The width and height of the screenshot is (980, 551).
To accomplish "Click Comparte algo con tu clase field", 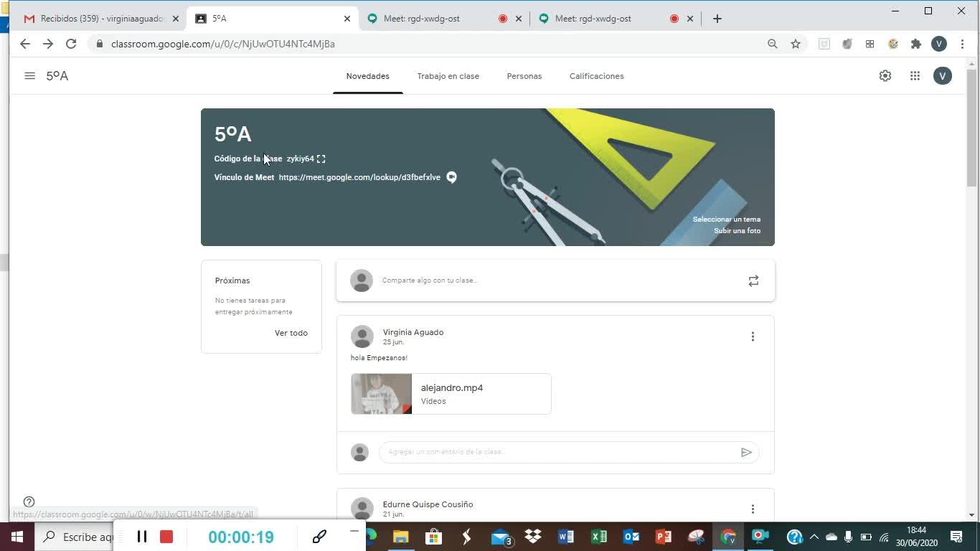I will pyautogui.click(x=555, y=281).
